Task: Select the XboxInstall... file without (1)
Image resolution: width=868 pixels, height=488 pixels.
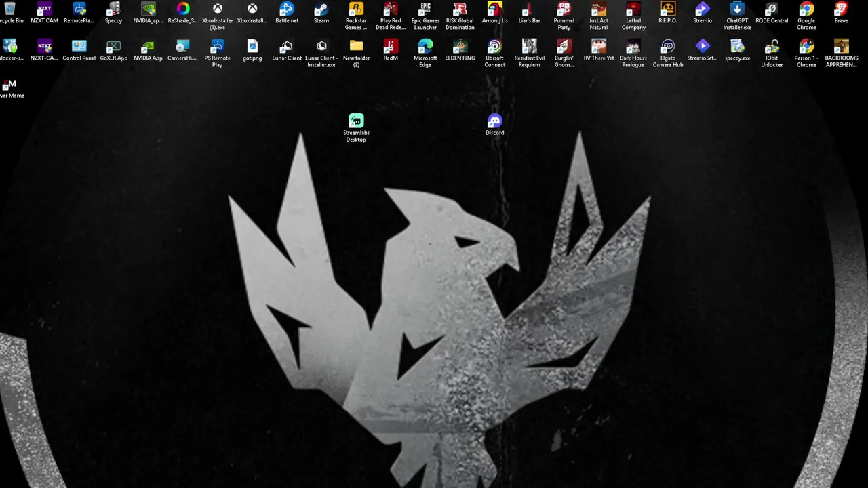Action: [252, 9]
